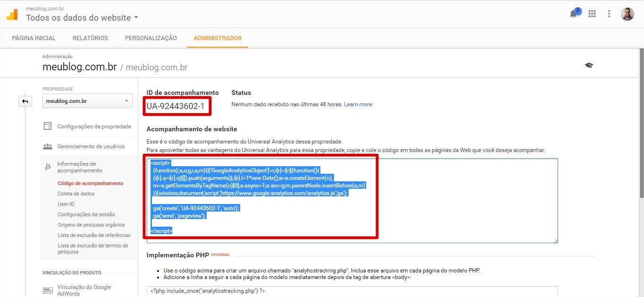The image size is (644, 297).
Task: Open the notifications bell icon
Action: 574,14
